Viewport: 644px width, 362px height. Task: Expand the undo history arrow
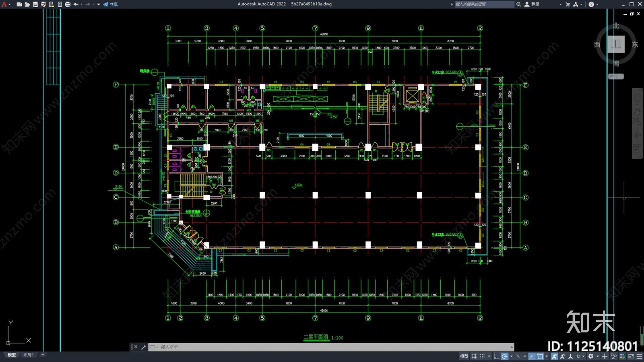click(82, 4)
